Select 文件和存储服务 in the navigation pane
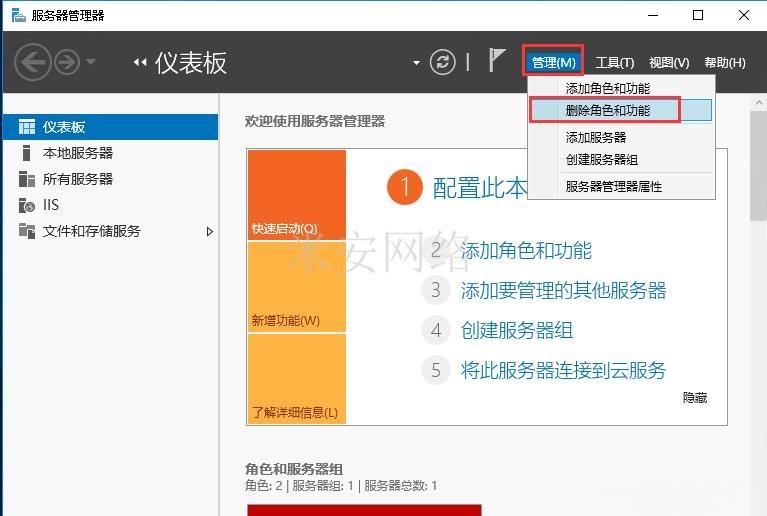Image resolution: width=767 pixels, height=516 pixels. pos(111,231)
